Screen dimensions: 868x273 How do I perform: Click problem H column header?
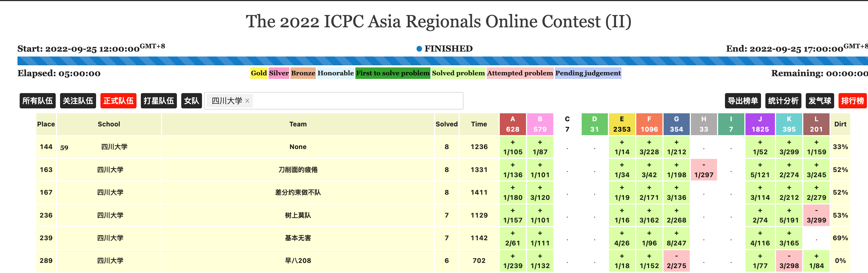pos(704,124)
